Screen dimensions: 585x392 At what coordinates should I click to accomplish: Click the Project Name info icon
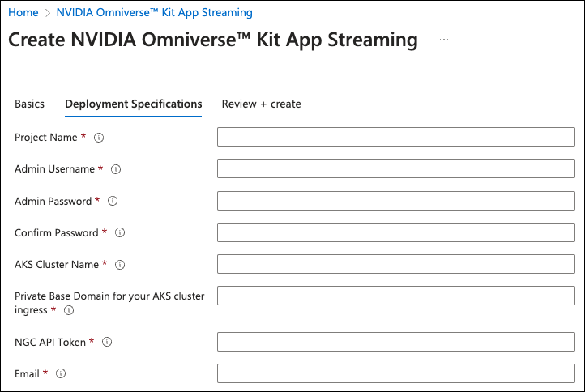[99, 138]
